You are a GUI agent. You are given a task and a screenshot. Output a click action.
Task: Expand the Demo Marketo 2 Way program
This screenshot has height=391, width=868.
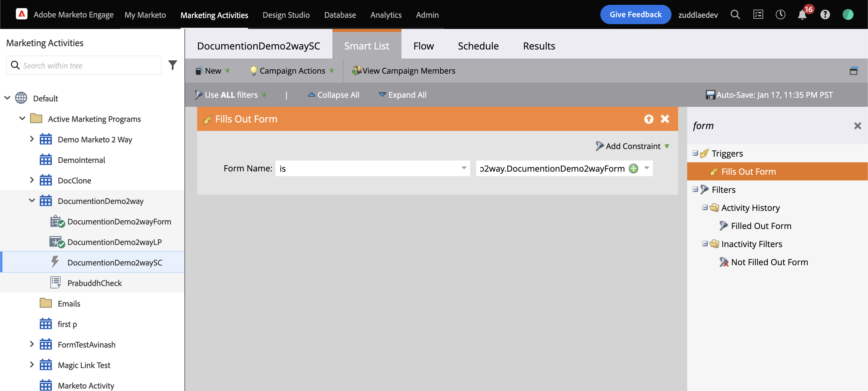pos(32,139)
